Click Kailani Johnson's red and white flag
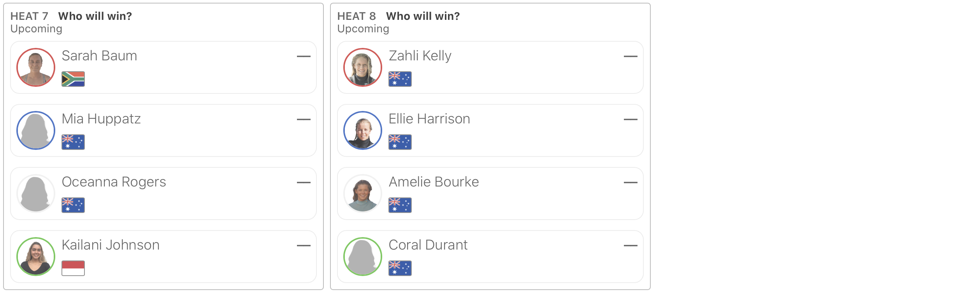The height and width of the screenshot is (292, 980). coord(73,268)
